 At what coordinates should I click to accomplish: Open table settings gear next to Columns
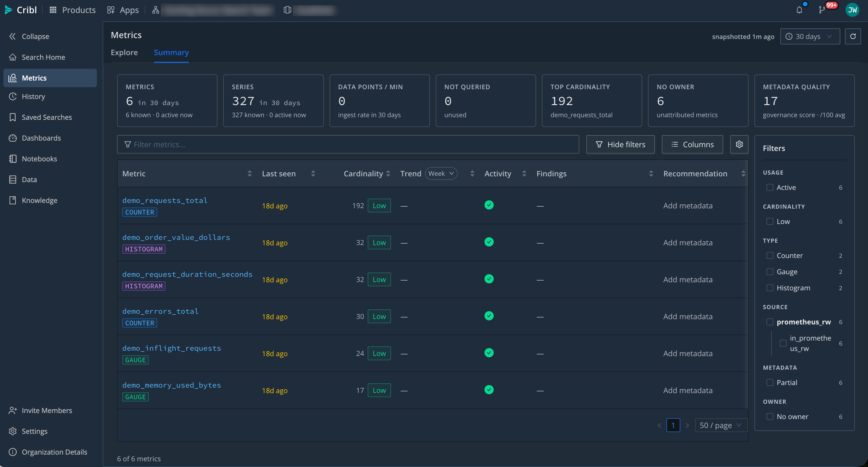(739, 144)
